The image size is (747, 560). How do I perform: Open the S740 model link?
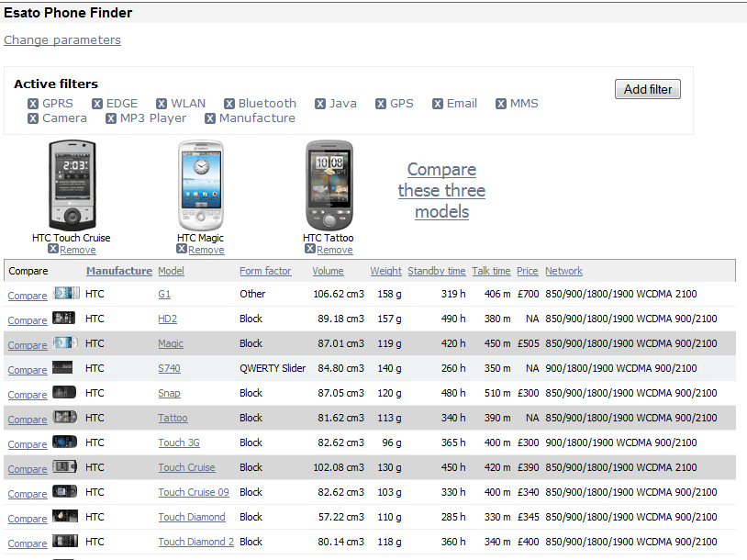coord(169,368)
